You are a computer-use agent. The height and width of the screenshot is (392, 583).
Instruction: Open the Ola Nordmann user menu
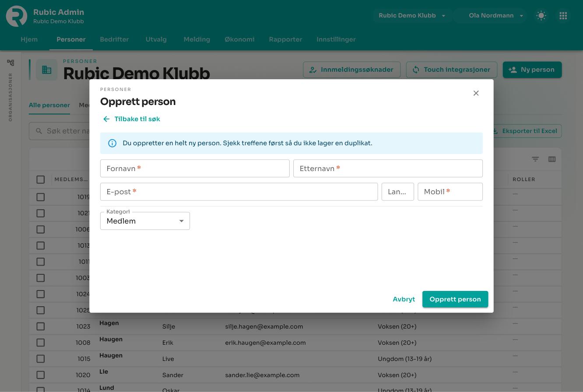coord(490,16)
